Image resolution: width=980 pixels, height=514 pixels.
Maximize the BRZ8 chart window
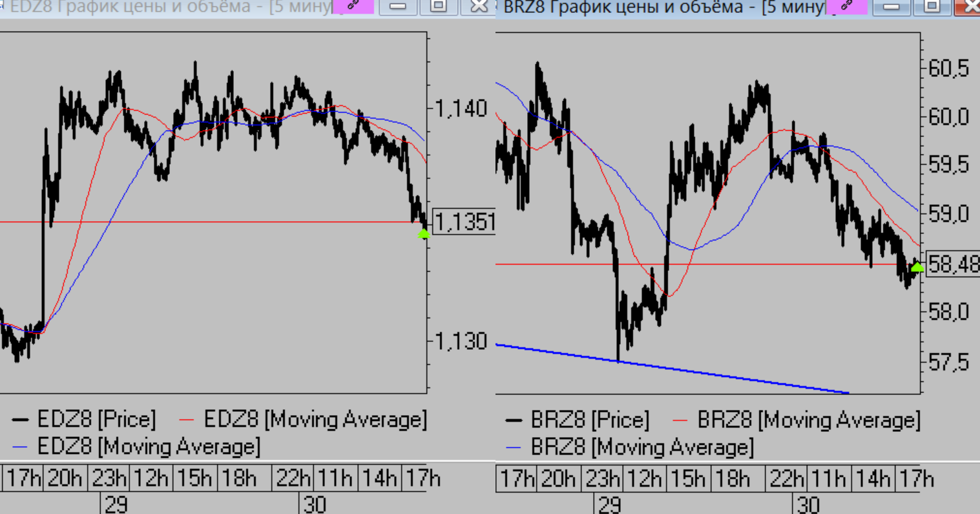[x=932, y=6]
